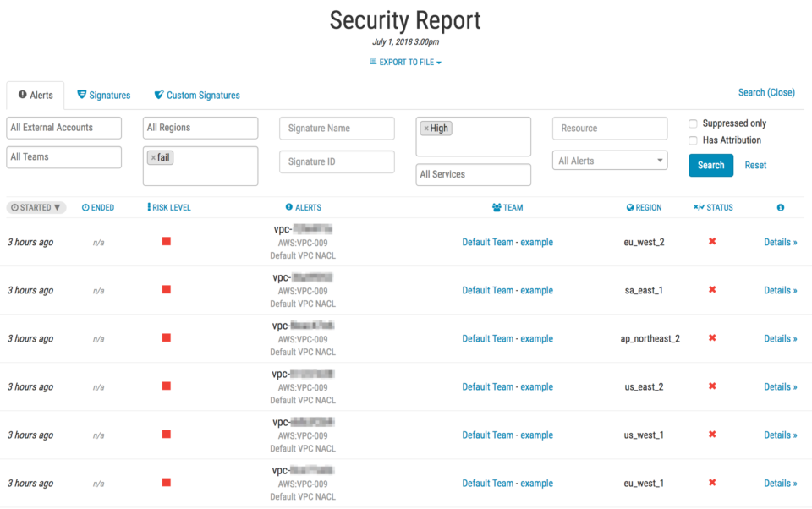
Task: Click the info icon in the last column header
Action: pyautogui.click(x=780, y=207)
